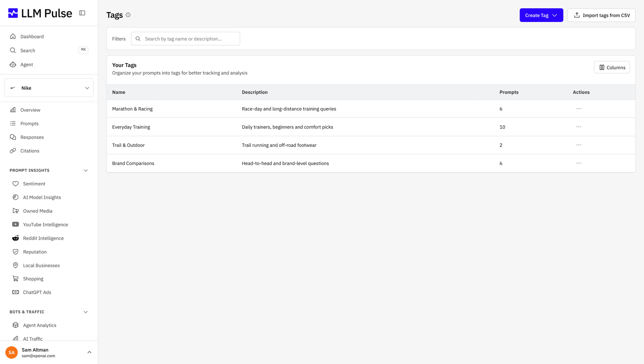Viewport: 644px width, 364px height.
Task: Open the Nike brand selector dropdown
Action: coord(49,88)
